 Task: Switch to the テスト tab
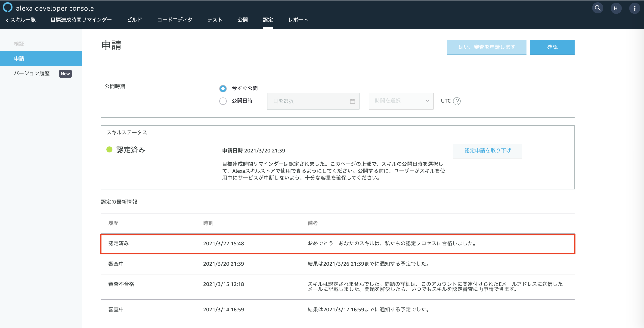coord(215,20)
